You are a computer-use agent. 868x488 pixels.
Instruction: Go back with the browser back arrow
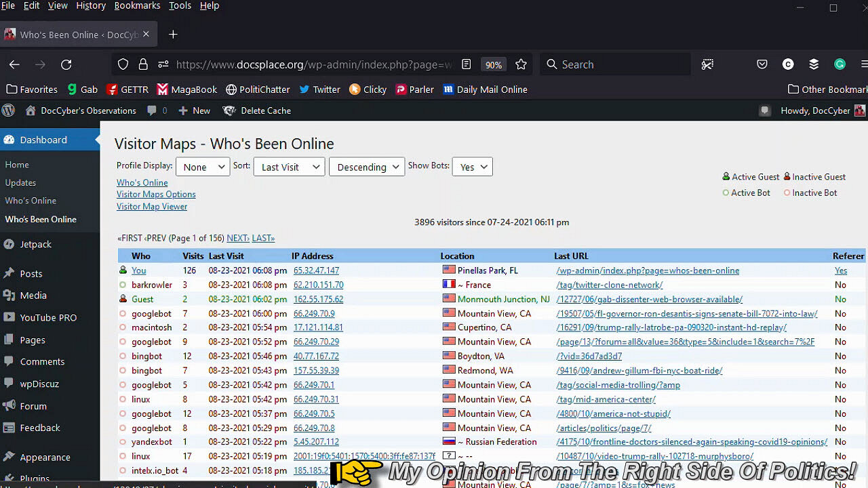point(14,64)
